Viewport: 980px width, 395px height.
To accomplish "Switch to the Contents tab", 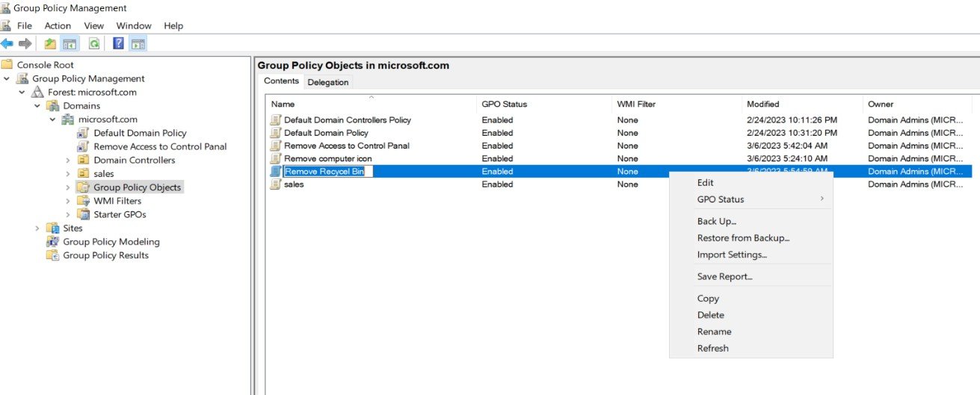I will (x=281, y=81).
